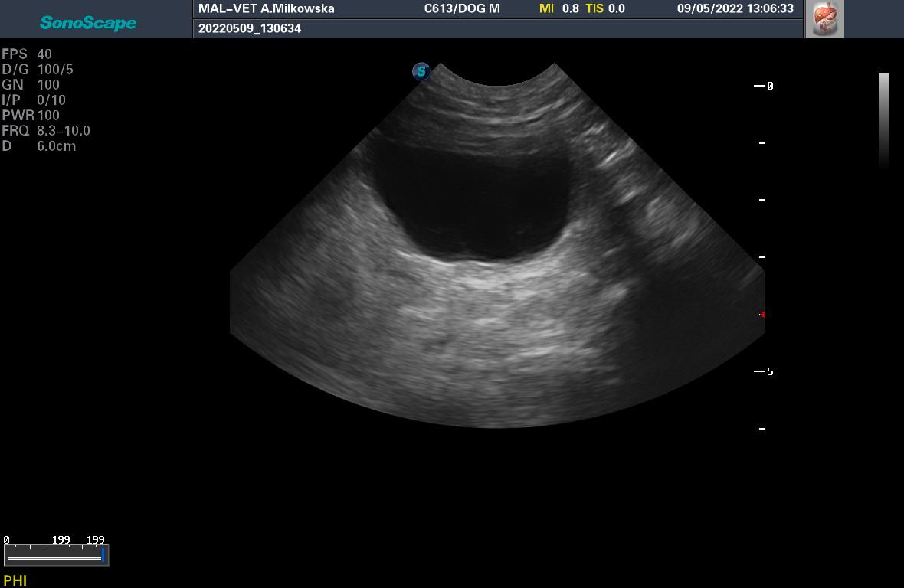The width and height of the screenshot is (904, 588).
Task: Click the blue S probe orientation marker
Action: pyautogui.click(x=421, y=71)
